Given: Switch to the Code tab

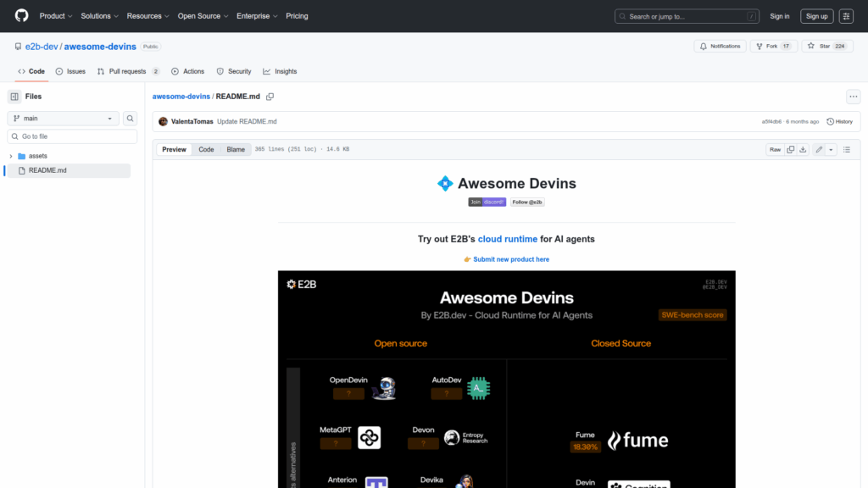Looking at the screenshot, I should 31,71.
